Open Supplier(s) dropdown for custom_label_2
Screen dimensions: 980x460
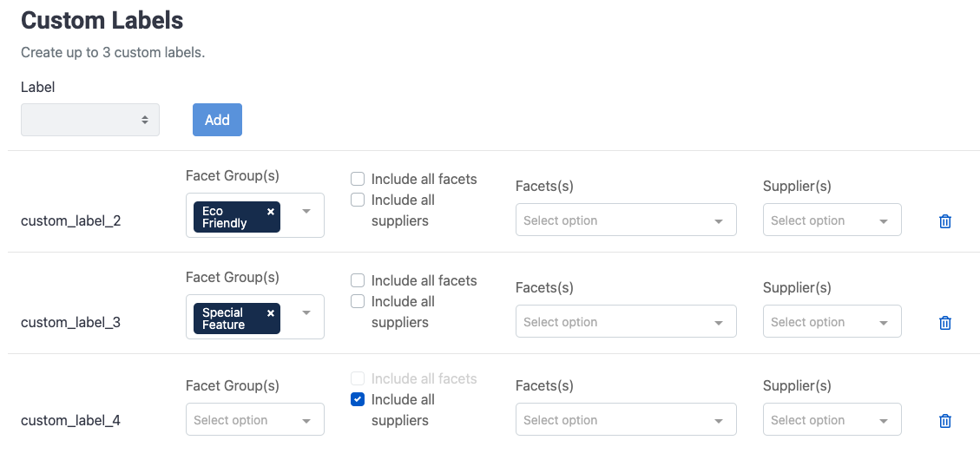[832, 220]
